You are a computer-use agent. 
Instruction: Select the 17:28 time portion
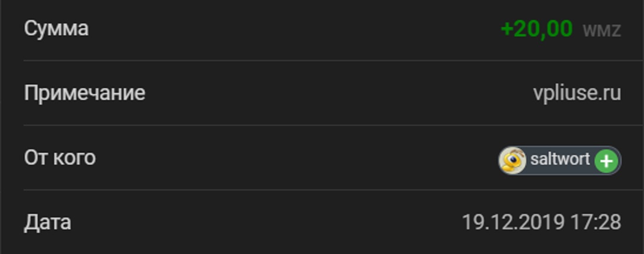click(596, 222)
